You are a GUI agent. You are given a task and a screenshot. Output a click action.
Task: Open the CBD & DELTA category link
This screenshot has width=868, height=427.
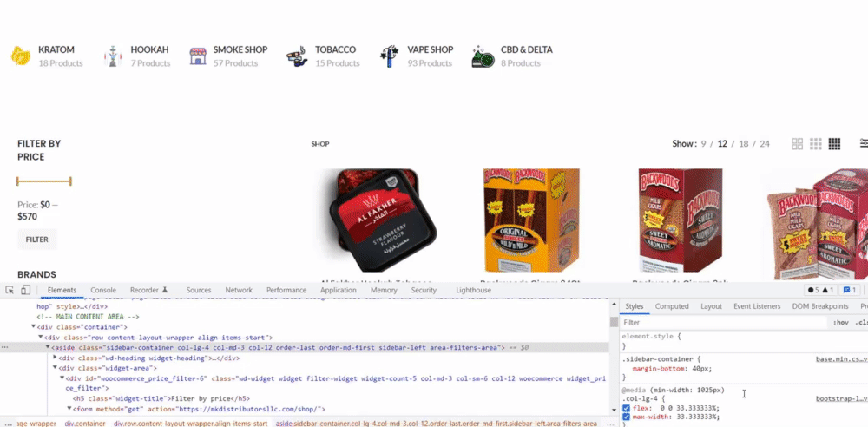click(527, 49)
